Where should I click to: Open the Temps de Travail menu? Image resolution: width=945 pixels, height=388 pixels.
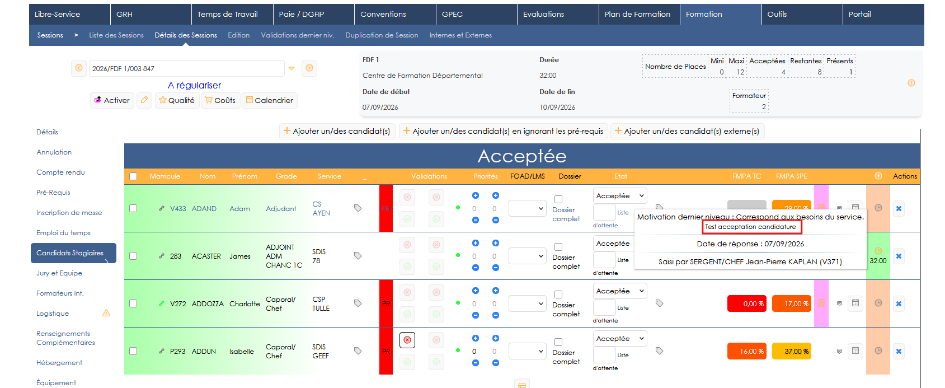click(233, 14)
